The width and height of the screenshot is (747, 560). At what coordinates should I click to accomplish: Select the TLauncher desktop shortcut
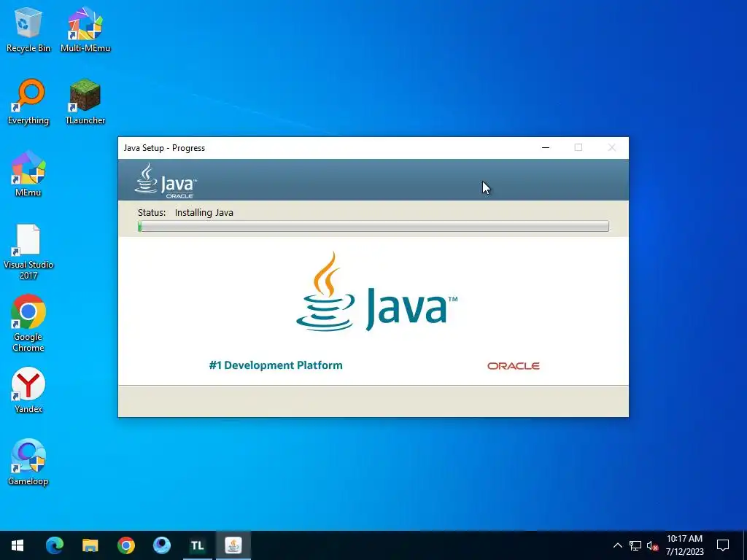[85, 102]
